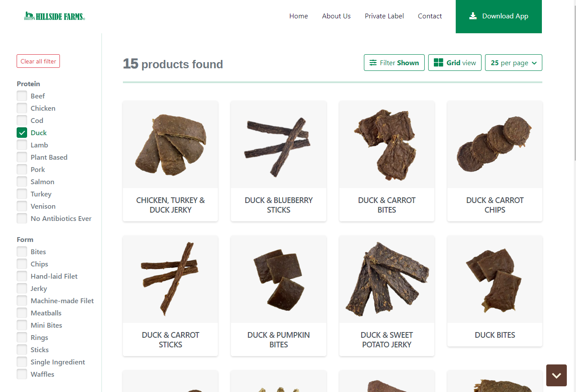Uncheck the Duck protein filter
Screen dimensions: 576x392
(22, 133)
